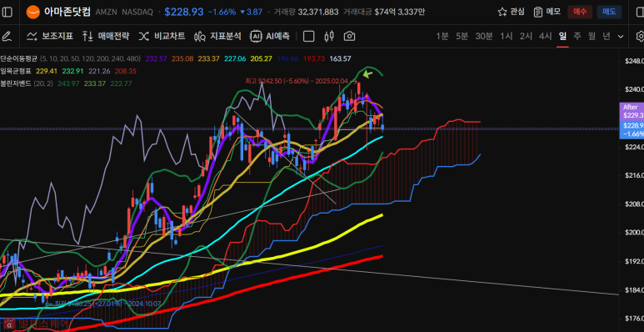Click the 관심 watchlist label

point(517,12)
